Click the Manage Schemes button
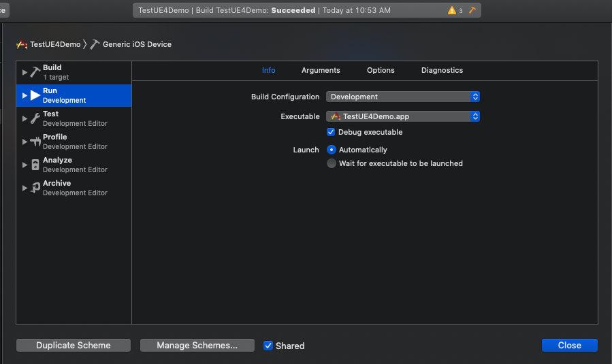The width and height of the screenshot is (612, 364). (197, 346)
